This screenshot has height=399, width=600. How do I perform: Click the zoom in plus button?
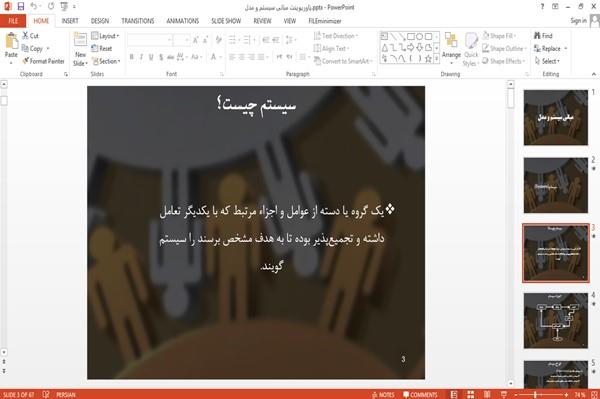click(x=566, y=394)
